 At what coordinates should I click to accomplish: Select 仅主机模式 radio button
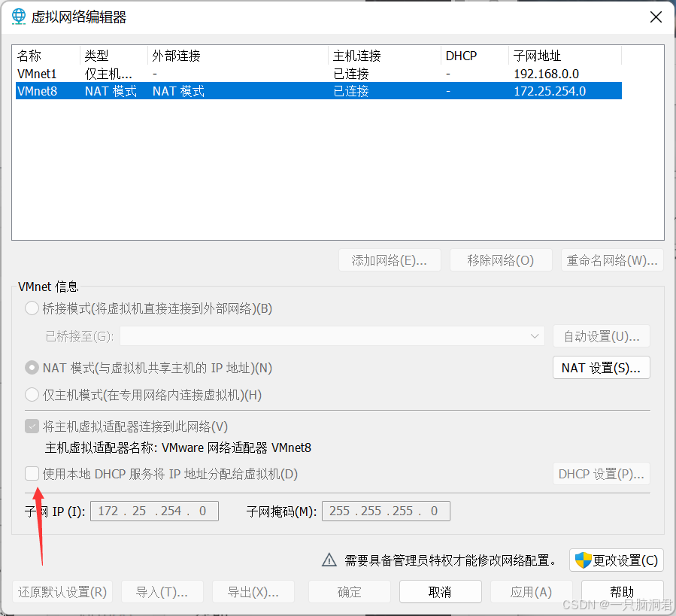pyautogui.click(x=32, y=395)
